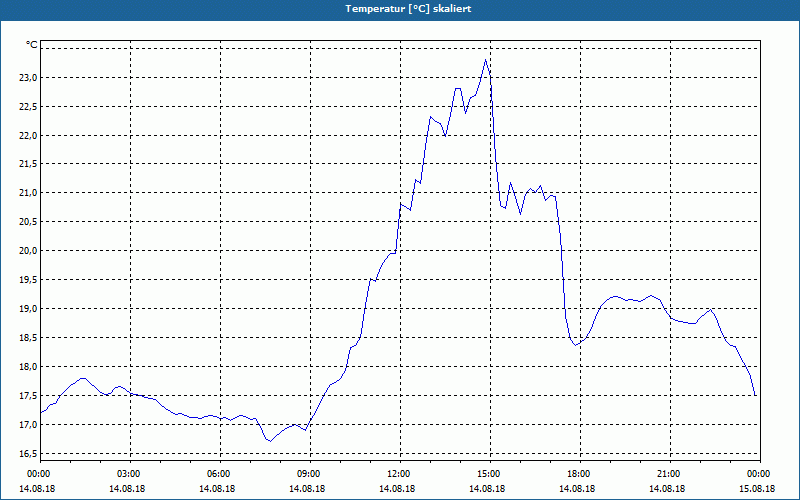Click the 21:00 time axis label
The height and width of the screenshot is (500, 800).
(x=670, y=474)
